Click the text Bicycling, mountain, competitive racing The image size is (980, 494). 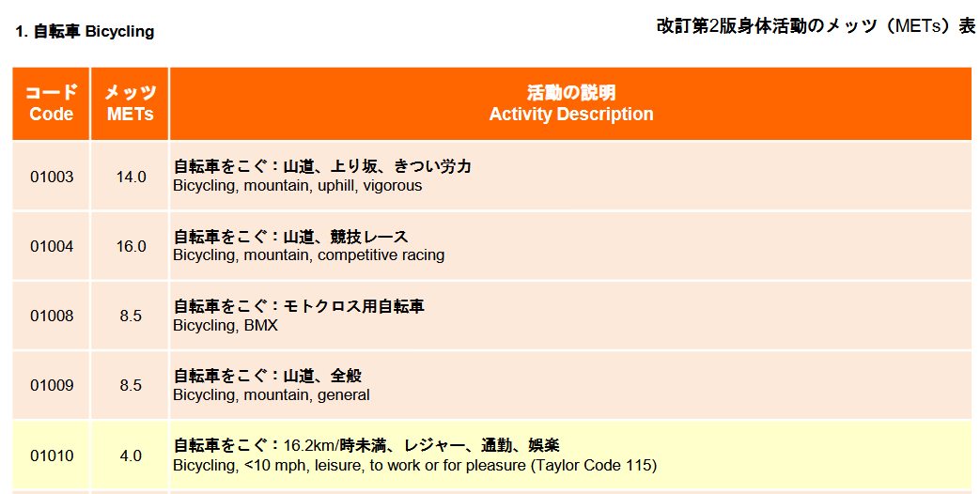point(309,255)
